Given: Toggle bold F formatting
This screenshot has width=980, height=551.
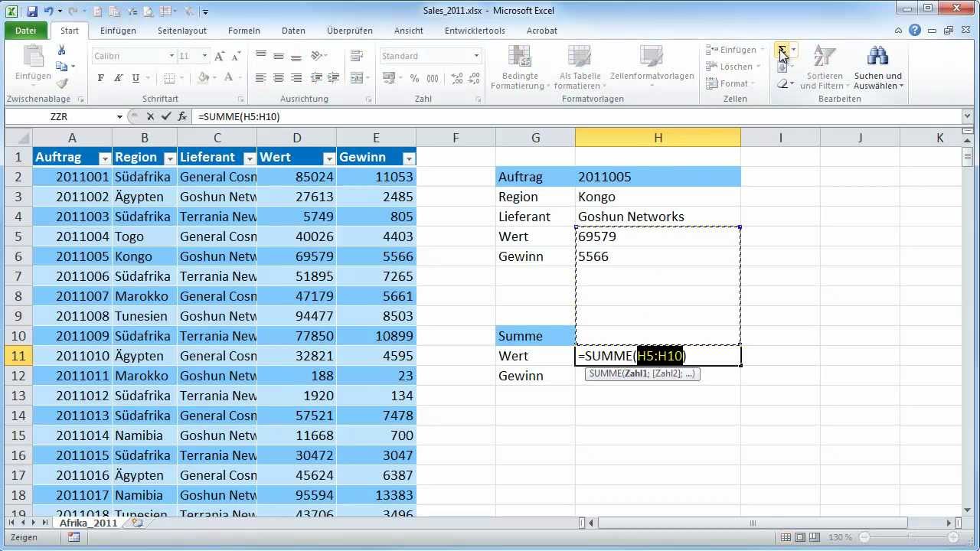Looking at the screenshot, I should [100, 78].
